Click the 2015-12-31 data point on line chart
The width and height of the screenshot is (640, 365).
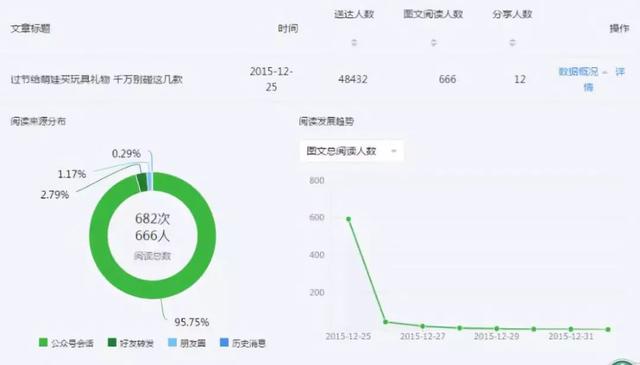pyautogui.click(x=571, y=329)
